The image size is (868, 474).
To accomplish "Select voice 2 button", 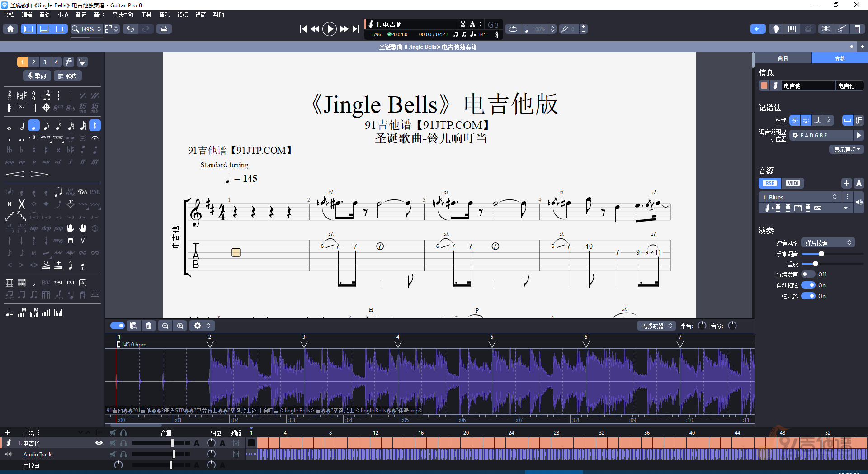I will 33,62.
